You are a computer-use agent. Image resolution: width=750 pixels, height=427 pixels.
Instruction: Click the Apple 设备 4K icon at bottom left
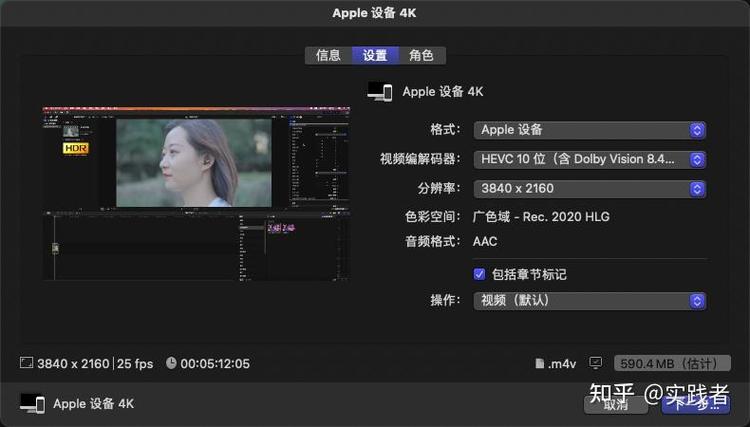click(x=33, y=404)
